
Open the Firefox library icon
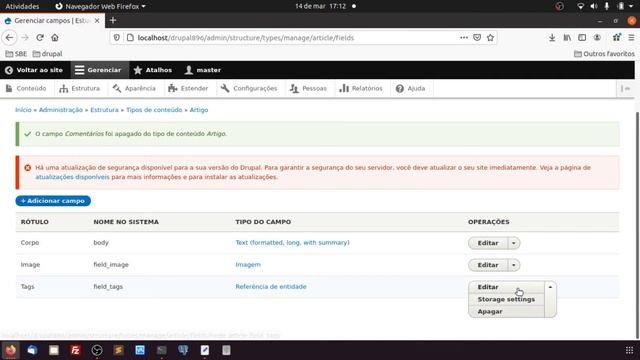point(567,38)
